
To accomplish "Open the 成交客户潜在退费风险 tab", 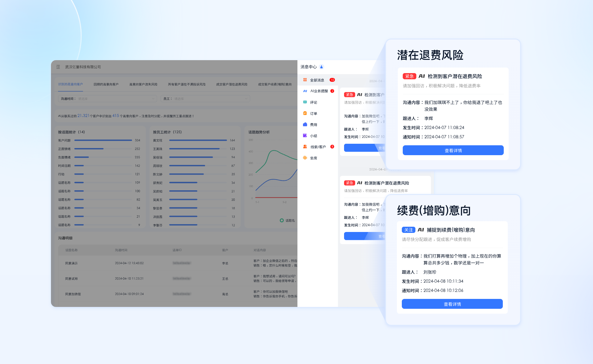I will pos(232,84).
